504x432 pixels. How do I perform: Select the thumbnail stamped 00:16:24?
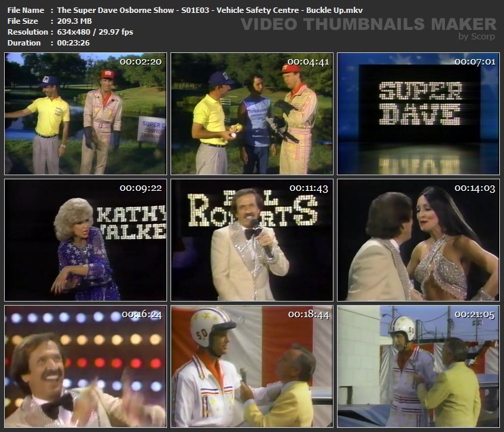tap(86, 366)
